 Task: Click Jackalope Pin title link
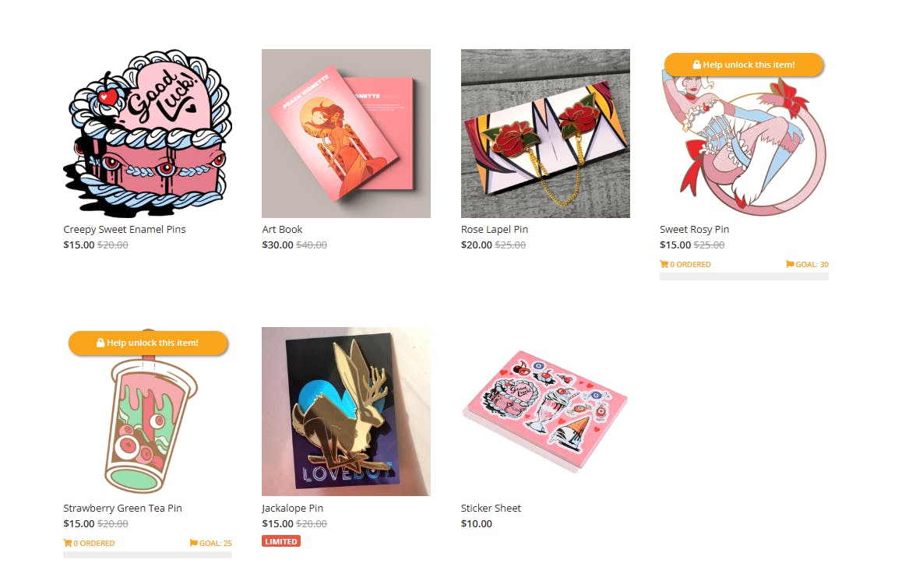coord(293,508)
